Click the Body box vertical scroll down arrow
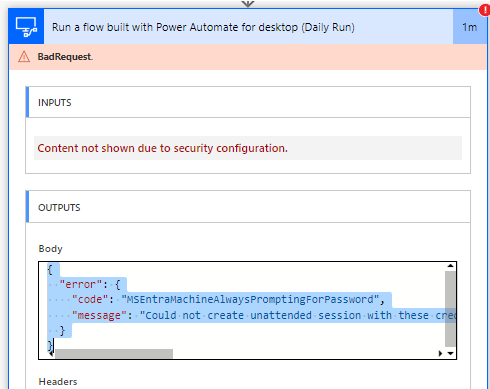The image size is (490, 389). [451, 353]
